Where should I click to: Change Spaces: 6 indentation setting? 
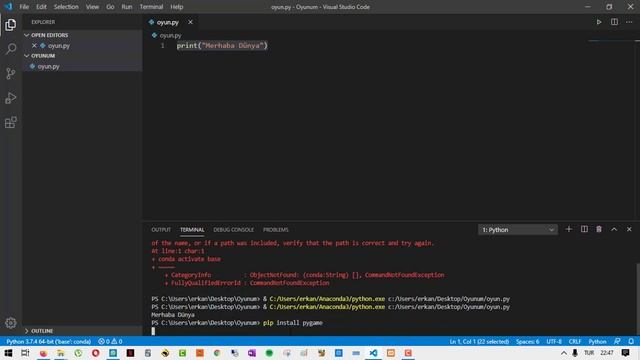pyautogui.click(x=527, y=341)
